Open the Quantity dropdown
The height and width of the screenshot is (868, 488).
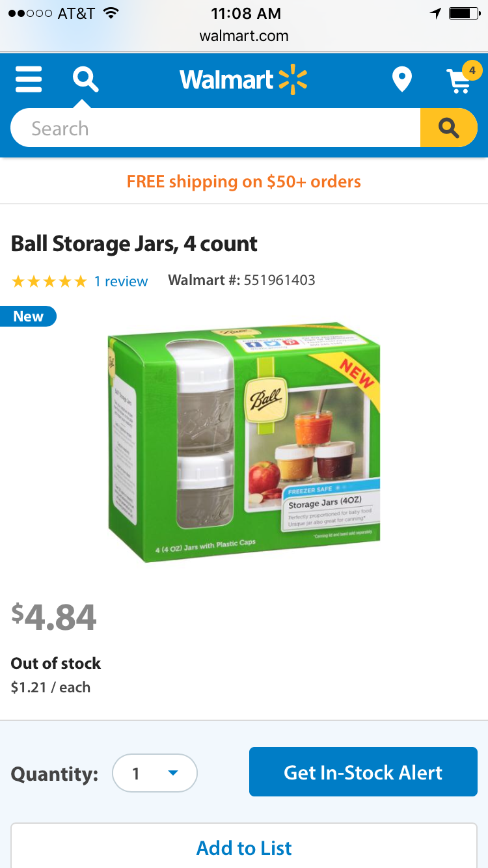[155, 773]
